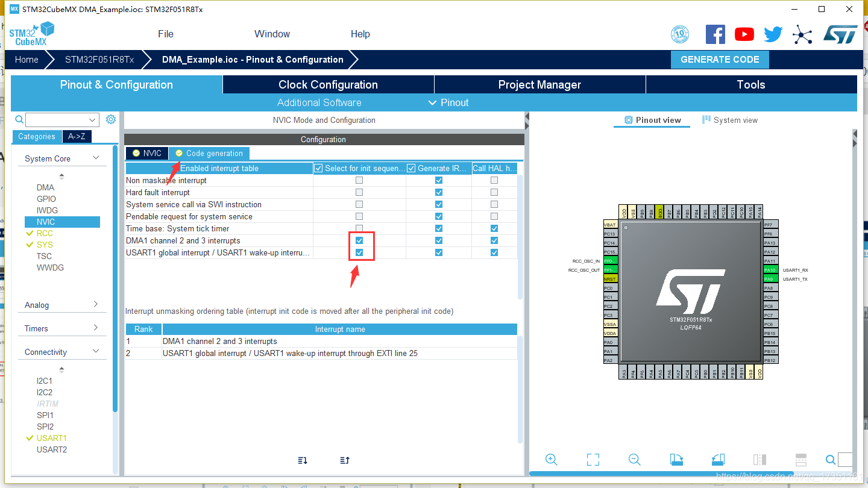This screenshot has width=868, height=488.
Task: Click the 10-year anniversary badge icon
Action: click(680, 34)
